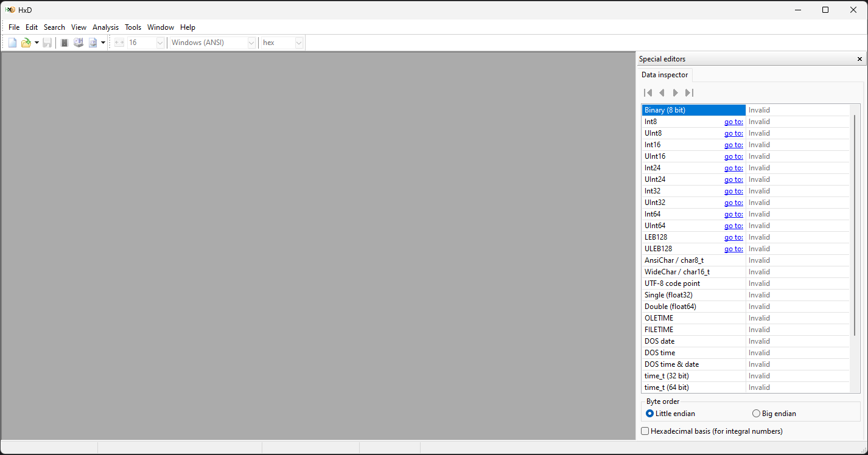Jump to first byte in data inspector
Image resolution: width=868 pixels, height=455 pixels.
click(x=648, y=92)
